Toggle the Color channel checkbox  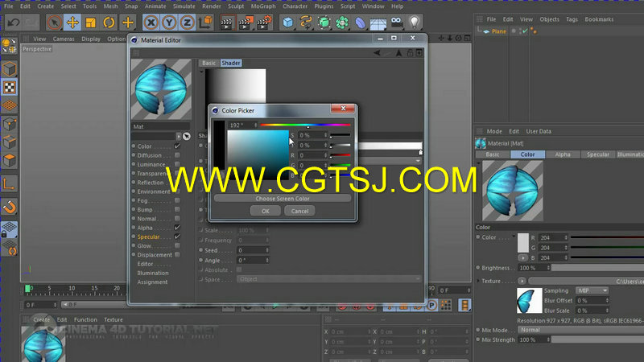(x=177, y=146)
